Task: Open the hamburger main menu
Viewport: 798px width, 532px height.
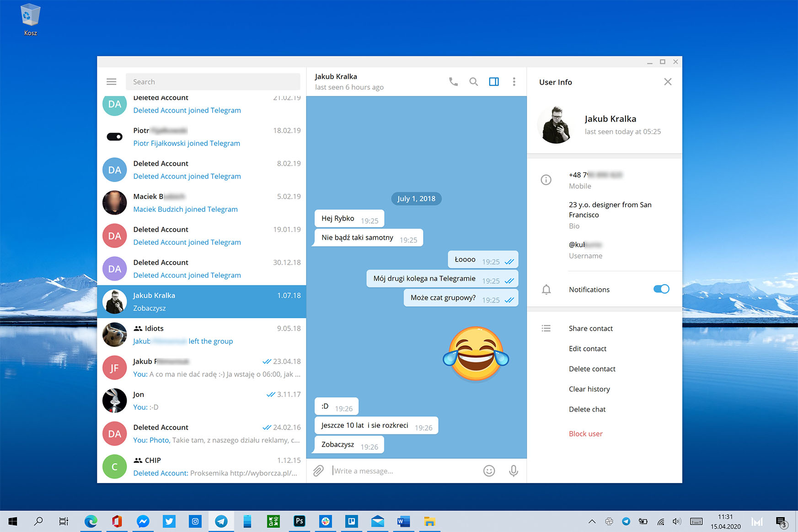Action: pyautogui.click(x=111, y=82)
